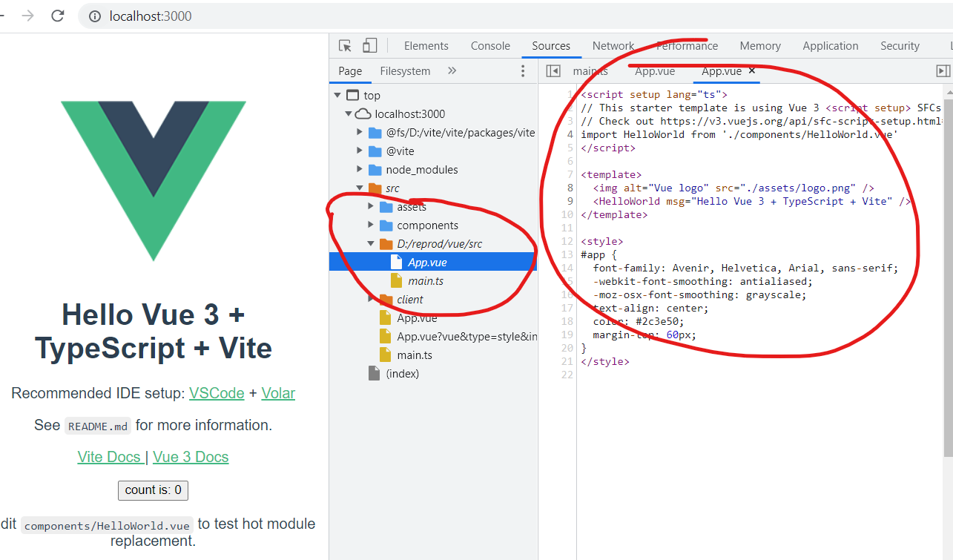Click the Vue logo image
Viewport: 953px width, 560px height.
154,182
